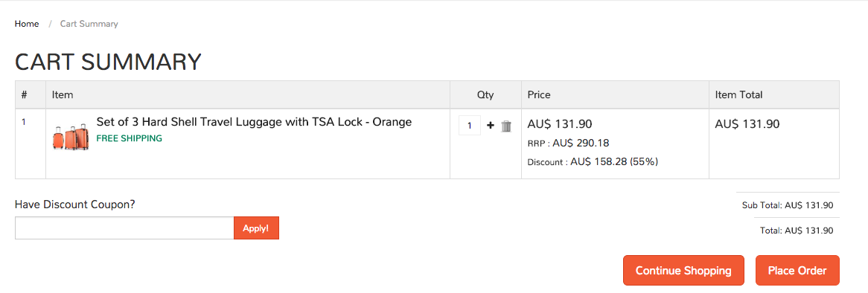Click the Continue Shopping button

[x=683, y=271]
